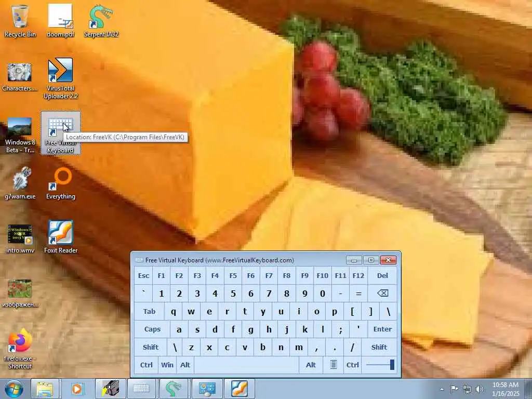
Task: Switch to Foxit Reader taskbar button
Action: pos(240,389)
